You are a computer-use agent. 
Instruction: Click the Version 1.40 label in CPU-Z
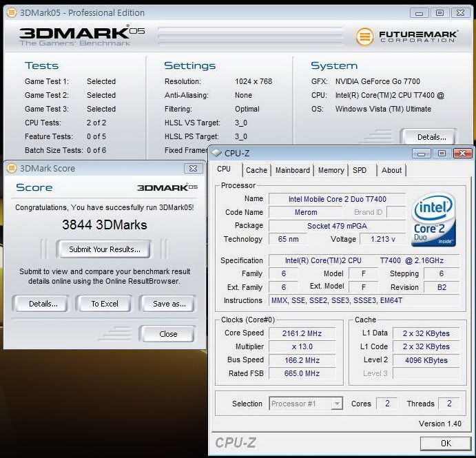pos(440,424)
